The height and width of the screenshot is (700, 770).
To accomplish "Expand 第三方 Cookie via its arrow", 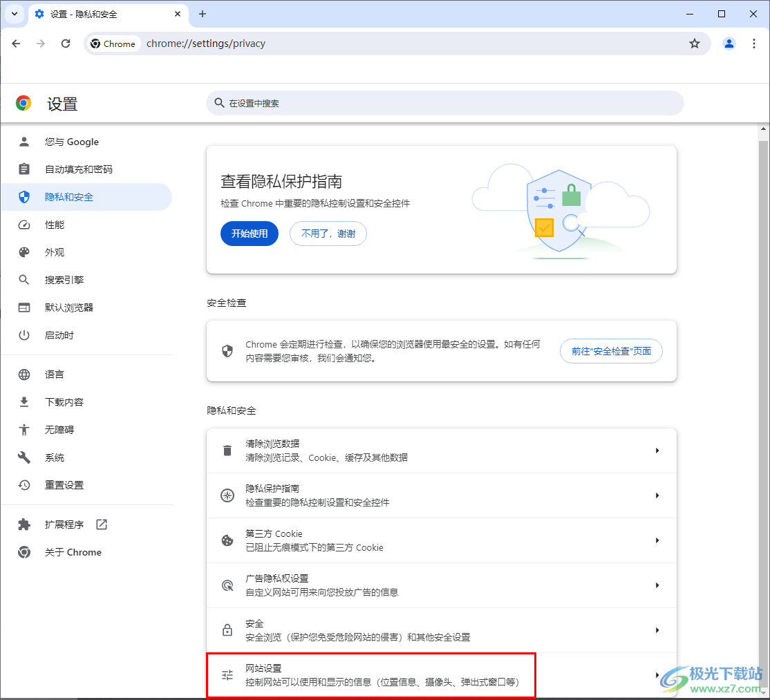I will tap(657, 540).
